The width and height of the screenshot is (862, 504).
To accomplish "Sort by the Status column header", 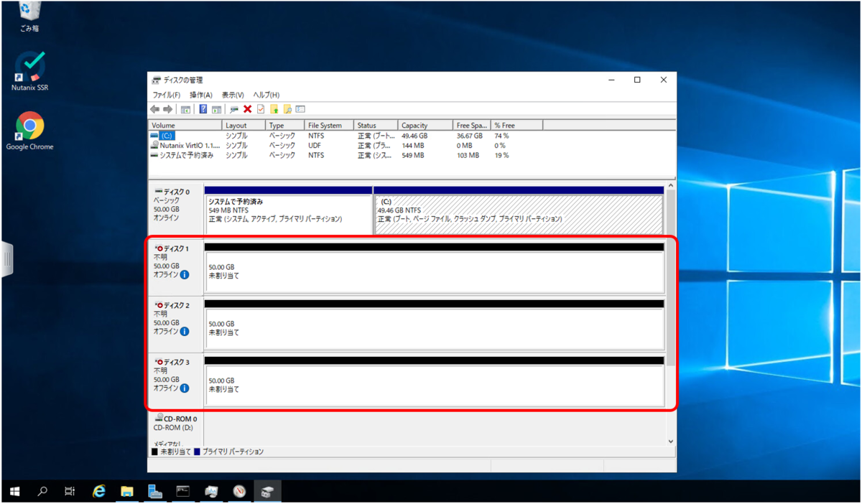I will pos(376,125).
